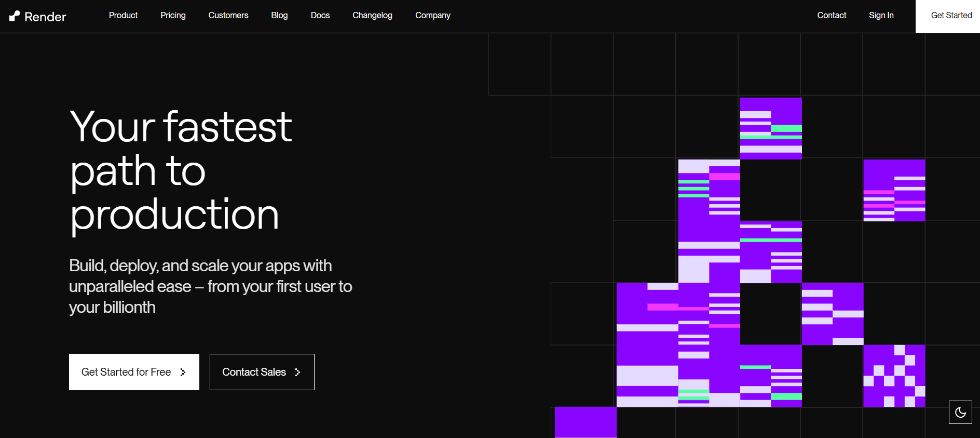
Task: Click the Contact Sales button
Action: [x=262, y=372]
